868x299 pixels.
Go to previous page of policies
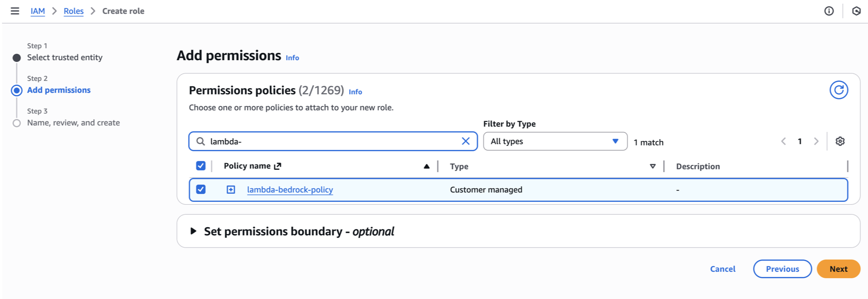783,141
